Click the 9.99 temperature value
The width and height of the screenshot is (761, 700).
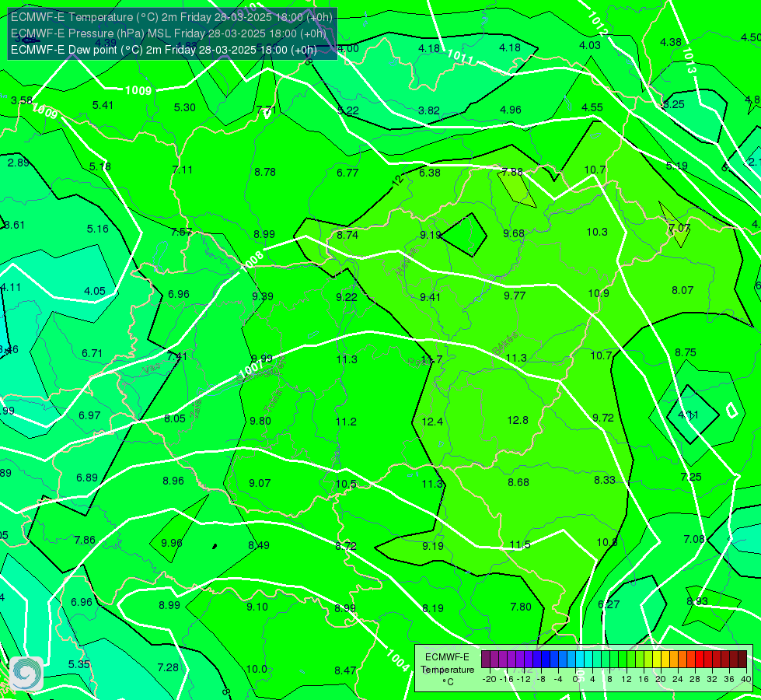pos(262,359)
